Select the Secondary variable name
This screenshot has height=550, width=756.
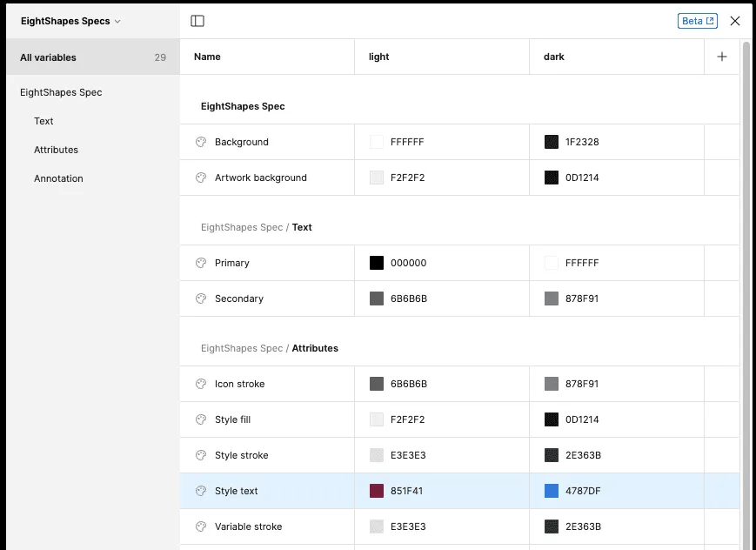[239, 298]
